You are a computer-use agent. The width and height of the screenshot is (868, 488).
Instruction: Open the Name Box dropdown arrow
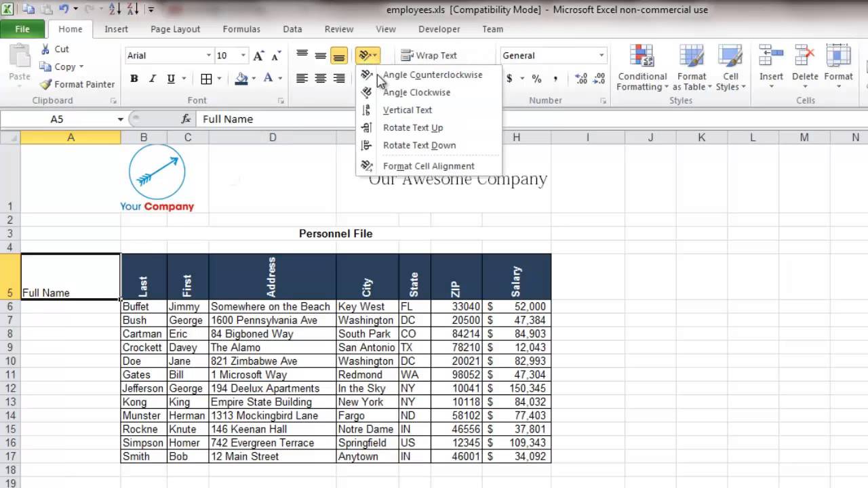tap(121, 119)
